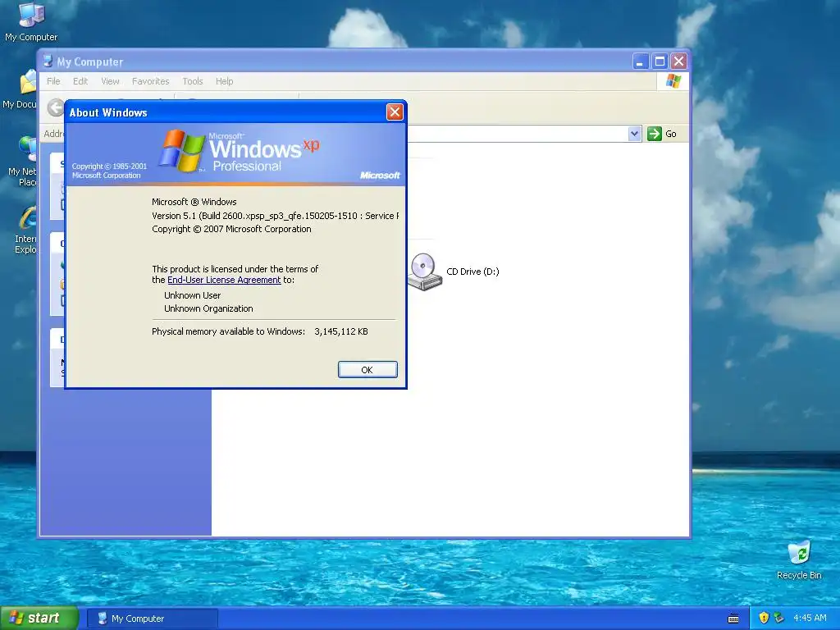This screenshot has width=840, height=630.
Task: Click the 'Unknown Organization' text
Action: (x=208, y=308)
